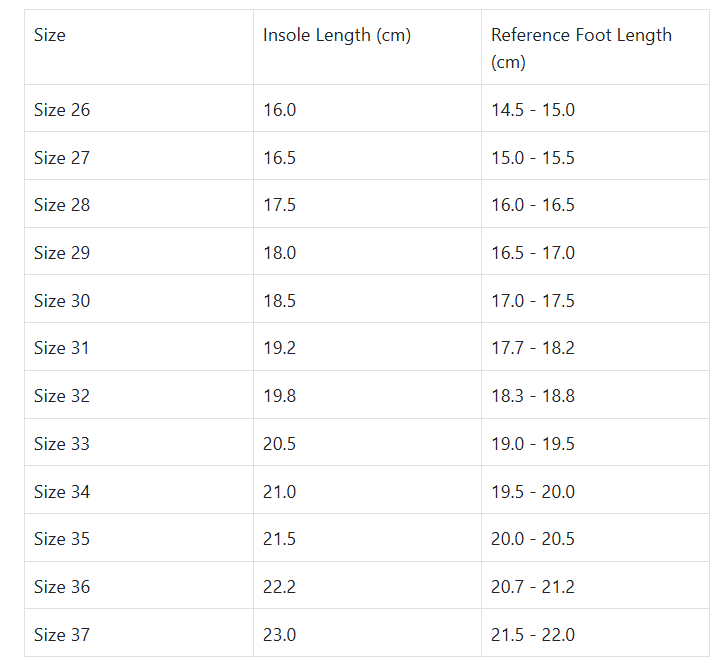Click the Size column header
The image size is (724, 671).
50,35
